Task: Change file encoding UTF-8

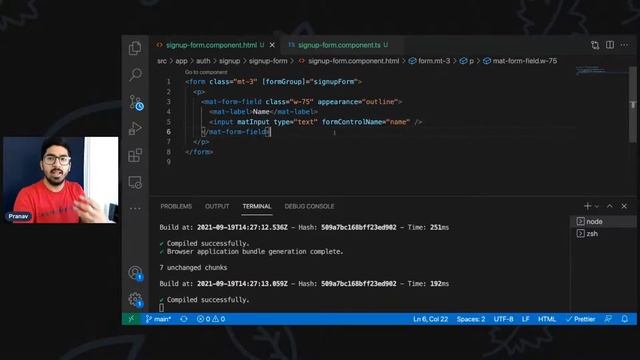Action: pyautogui.click(x=503, y=319)
